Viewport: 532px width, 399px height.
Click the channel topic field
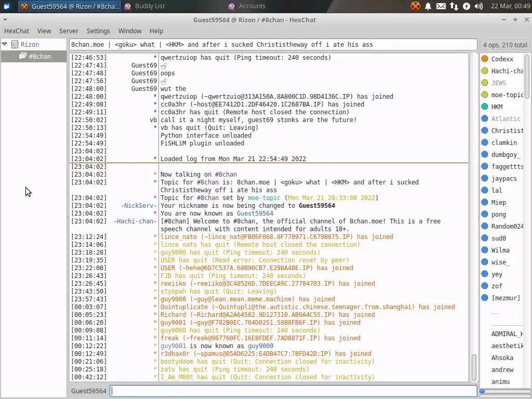pyautogui.click(x=273, y=45)
